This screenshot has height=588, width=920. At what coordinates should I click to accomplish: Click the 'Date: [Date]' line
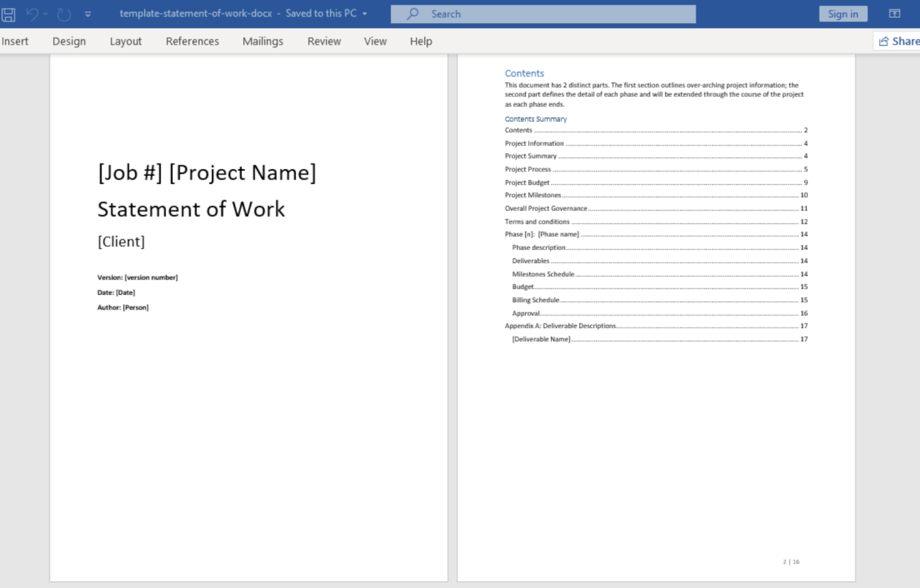116,292
